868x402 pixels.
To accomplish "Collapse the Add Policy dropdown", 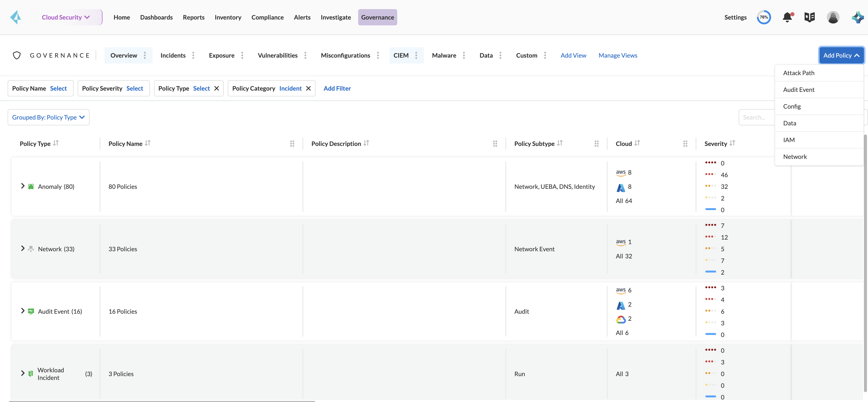I will 841,55.
